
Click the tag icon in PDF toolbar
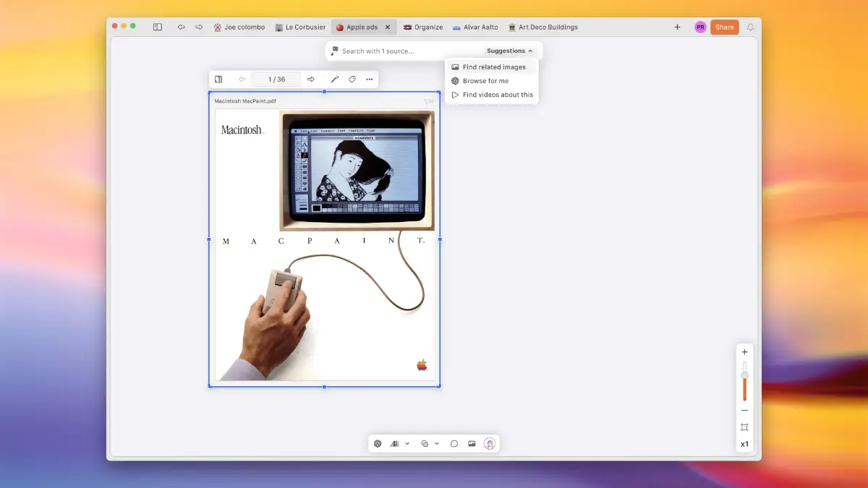[x=352, y=80]
